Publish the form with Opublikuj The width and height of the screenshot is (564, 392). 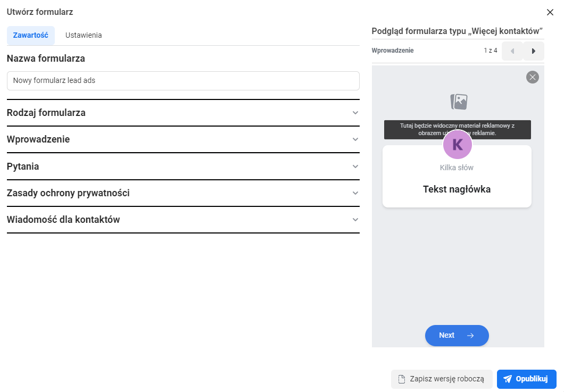tap(526, 379)
